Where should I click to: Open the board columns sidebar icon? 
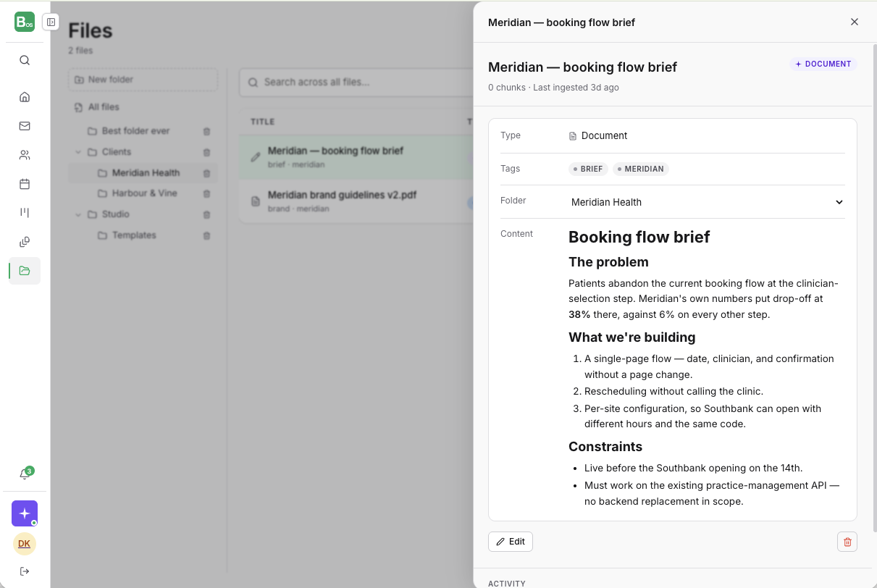pyautogui.click(x=25, y=212)
